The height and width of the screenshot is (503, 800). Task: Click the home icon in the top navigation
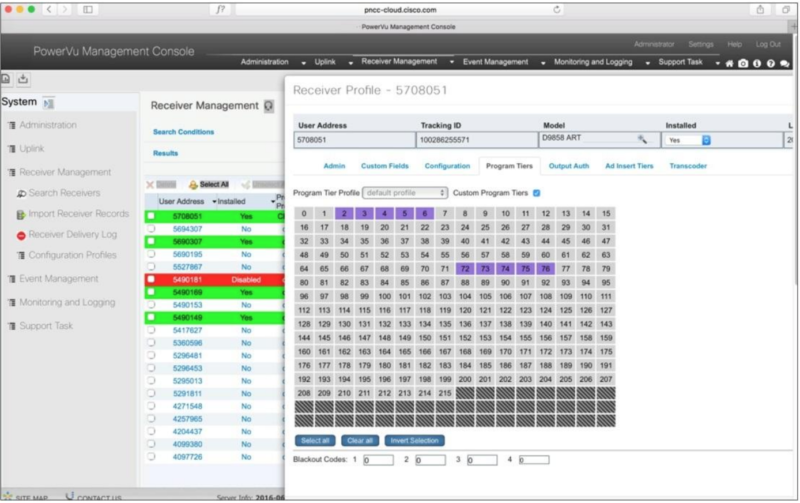click(729, 63)
